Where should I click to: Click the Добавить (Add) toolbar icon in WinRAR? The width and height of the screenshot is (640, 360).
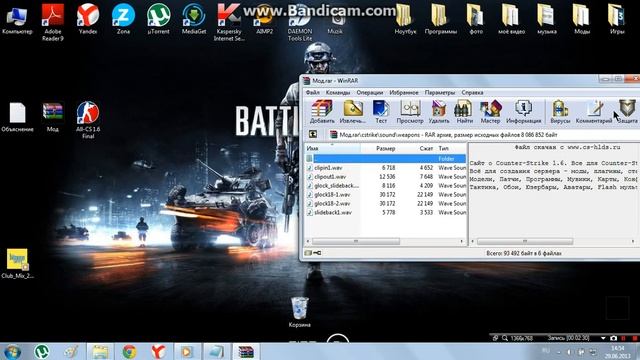[322, 111]
